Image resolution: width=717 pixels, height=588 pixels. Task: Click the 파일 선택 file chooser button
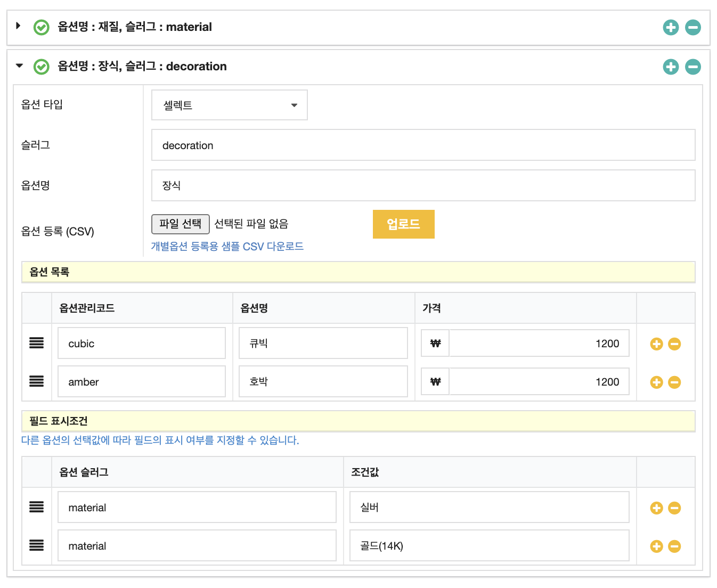point(180,224)
